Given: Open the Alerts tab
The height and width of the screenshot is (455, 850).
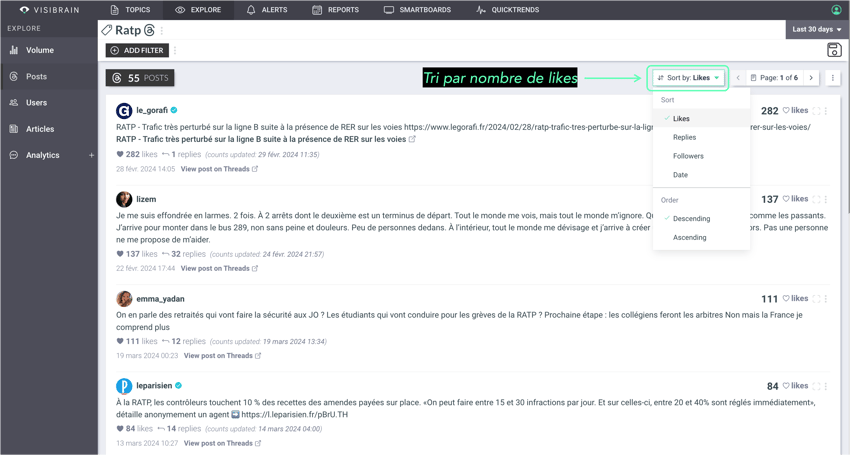Looking at the screenshot, I should (x=267, y=10).
